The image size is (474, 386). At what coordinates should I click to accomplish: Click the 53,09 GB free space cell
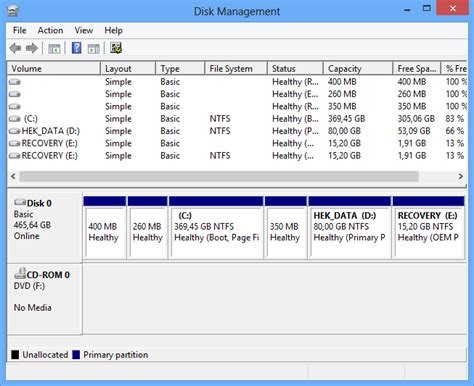(x=414, y=131)
